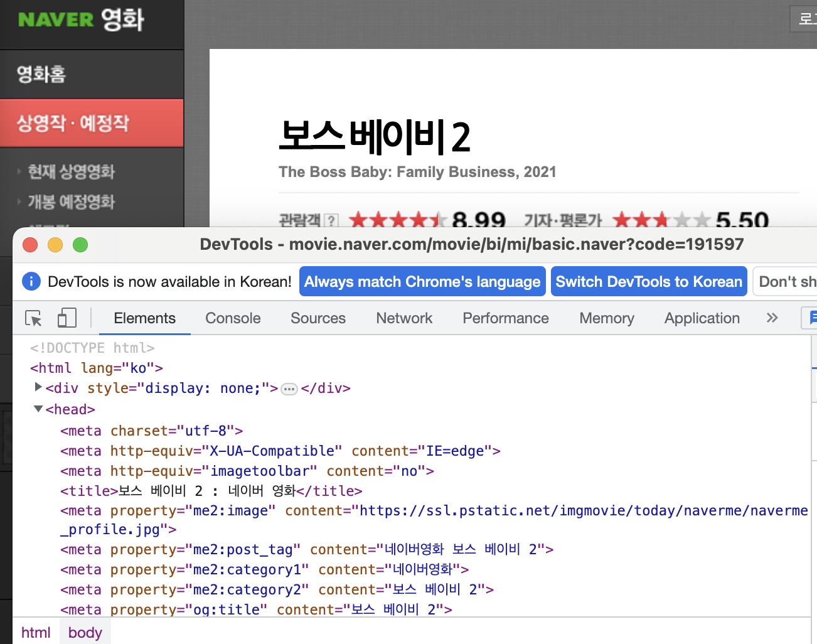Switch to the Memory tab
This screenshot has width=817, height=644.
(607, 318)
